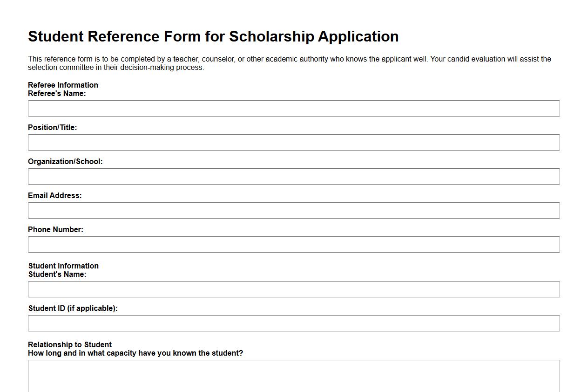Click the Email Address label
Viewport: 588px width, 392px height.
click(54, 195)
